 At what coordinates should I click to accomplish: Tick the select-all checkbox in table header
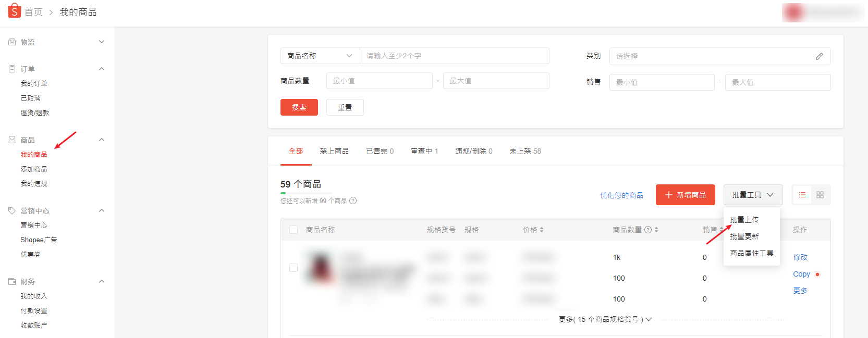tap(294, 230)
